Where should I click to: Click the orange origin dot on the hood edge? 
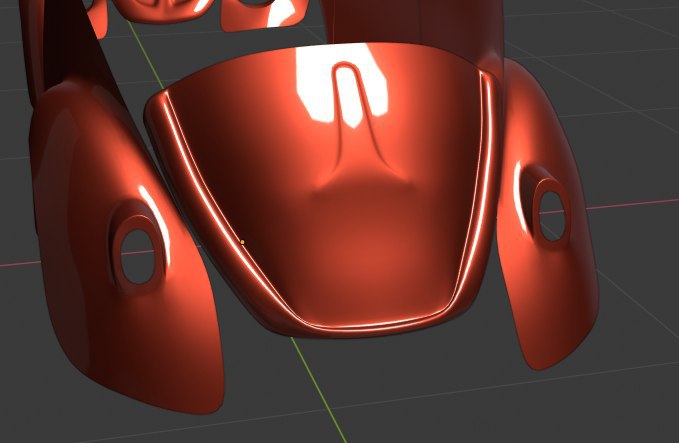pyautogui.click(x=242, y=242)
